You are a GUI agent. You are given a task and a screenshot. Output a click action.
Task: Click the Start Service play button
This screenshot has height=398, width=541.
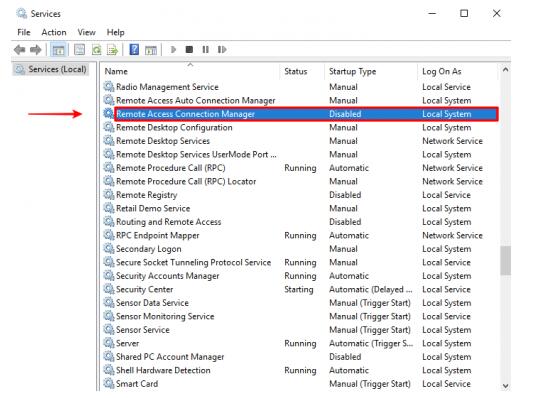tap(174, 50)
